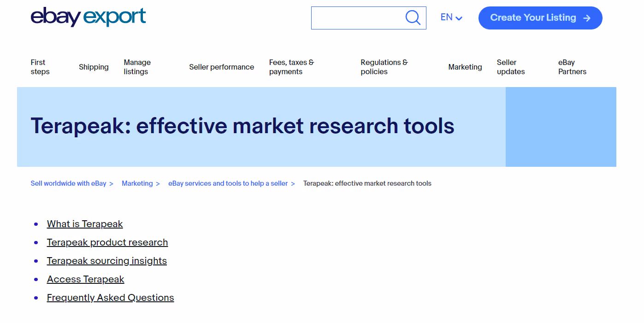Click the search magnifying glass icon
644x323 pixels.
click(413, 17)
